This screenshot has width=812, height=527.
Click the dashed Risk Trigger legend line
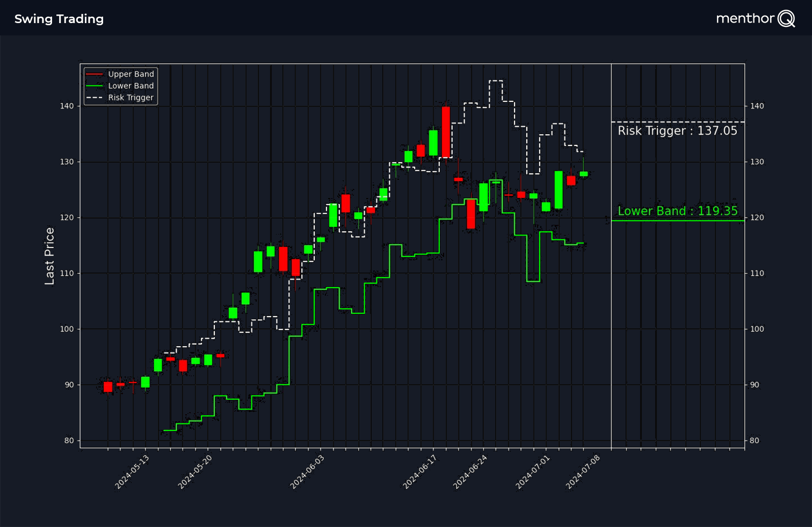point(95,98)
